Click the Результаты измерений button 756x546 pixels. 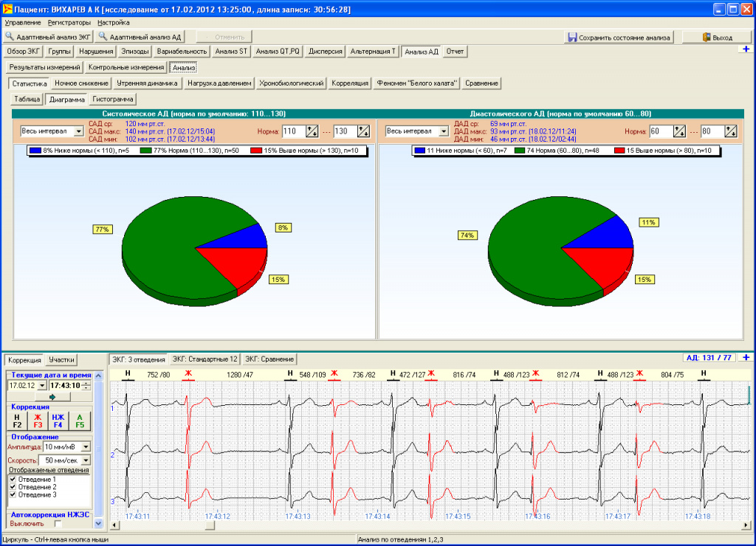tap(45, 67)
